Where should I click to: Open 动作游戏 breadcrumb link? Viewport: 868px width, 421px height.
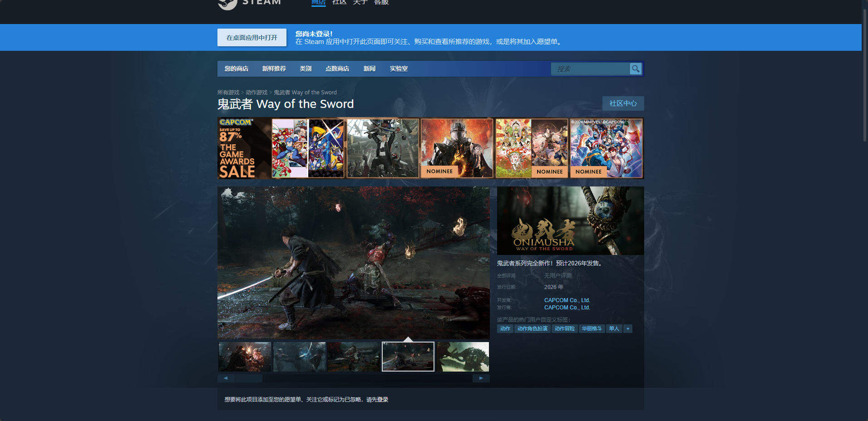click(256, 92)
